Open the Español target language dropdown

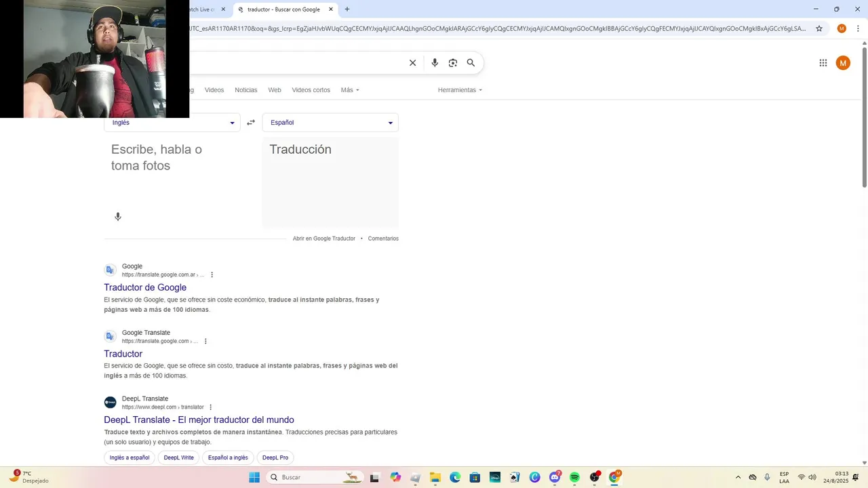(330, 123)
